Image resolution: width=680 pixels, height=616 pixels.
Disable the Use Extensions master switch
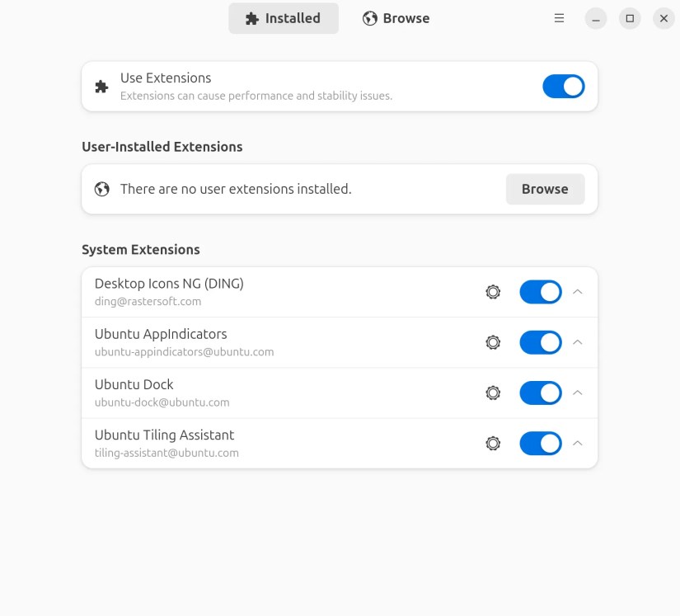(563, 86)
